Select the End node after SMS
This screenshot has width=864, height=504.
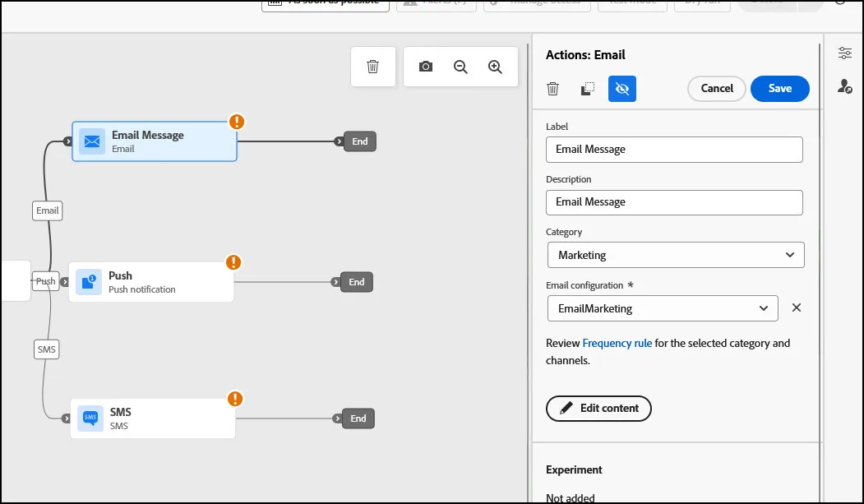point(358,418)
